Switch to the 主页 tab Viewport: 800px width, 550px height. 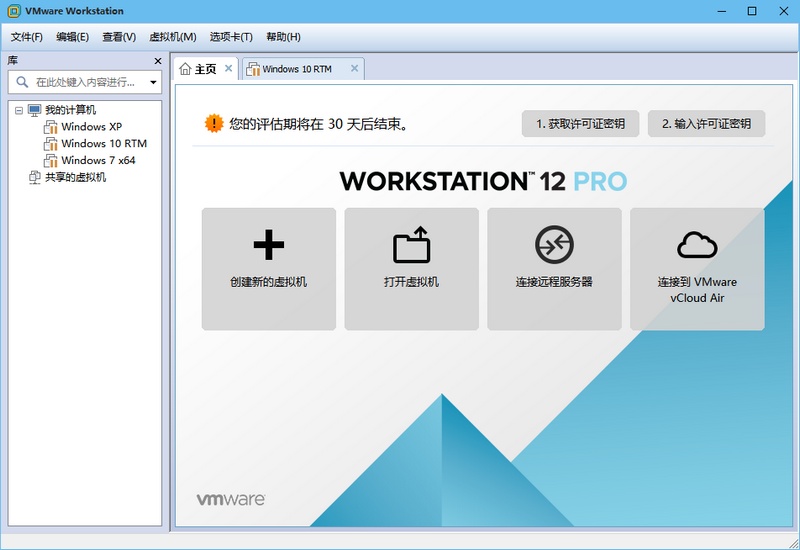point(205,69)
